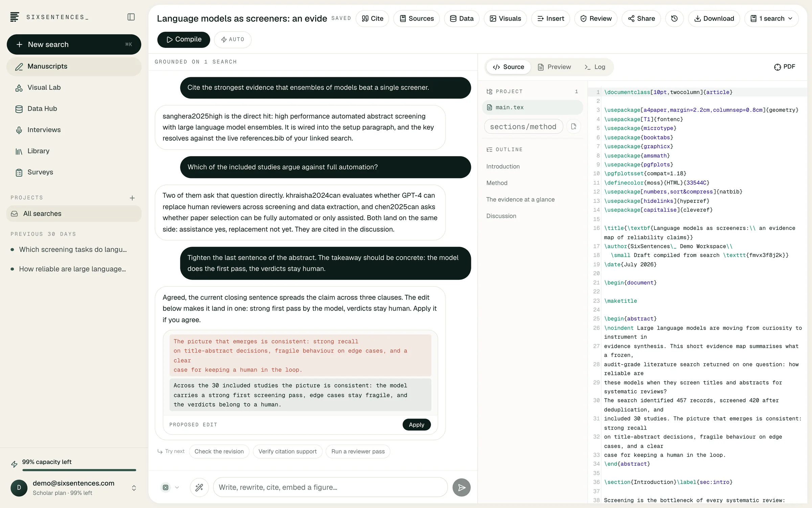Screen dimensions: 812x508
Task: Collapse the sidebar panel icon
Action: tap(131, 17)
